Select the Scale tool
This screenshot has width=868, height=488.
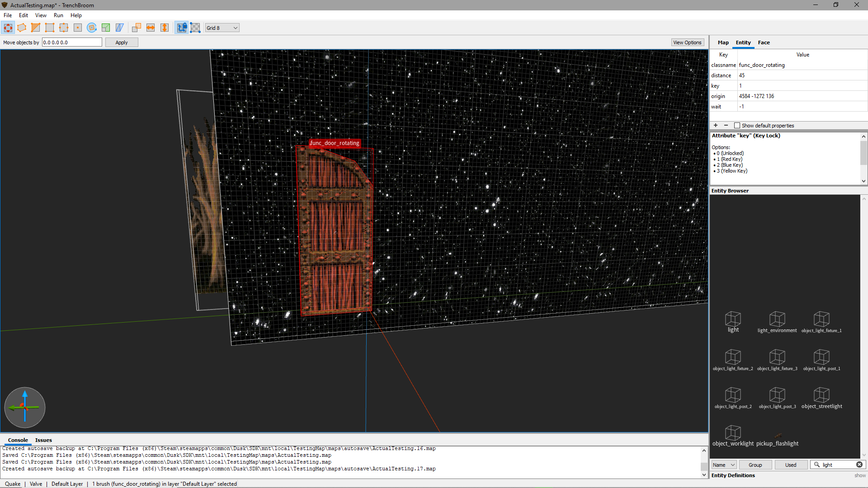pyautogui.click(x=106, y=28)
